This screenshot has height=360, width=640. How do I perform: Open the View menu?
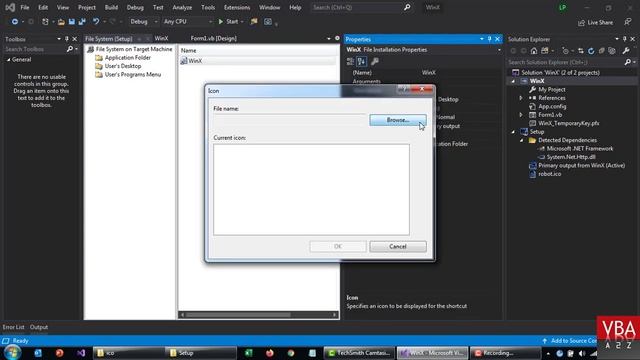coord(62,7)
